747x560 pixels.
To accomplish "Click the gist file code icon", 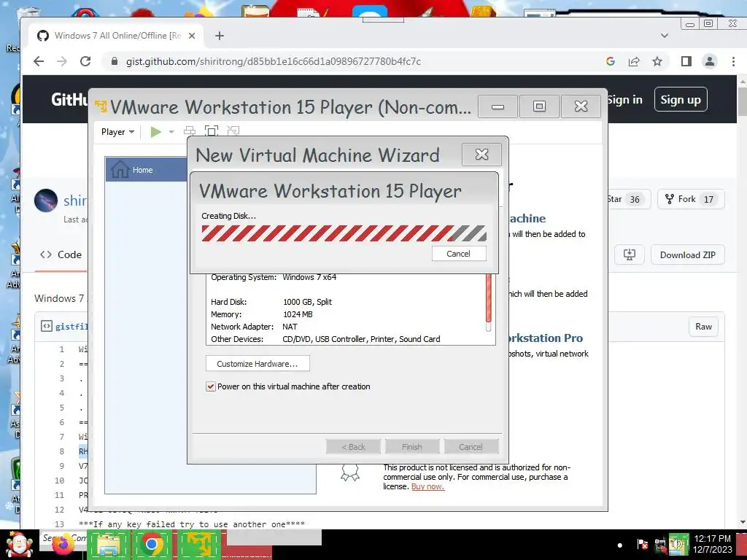I will [x=46, y=326].
